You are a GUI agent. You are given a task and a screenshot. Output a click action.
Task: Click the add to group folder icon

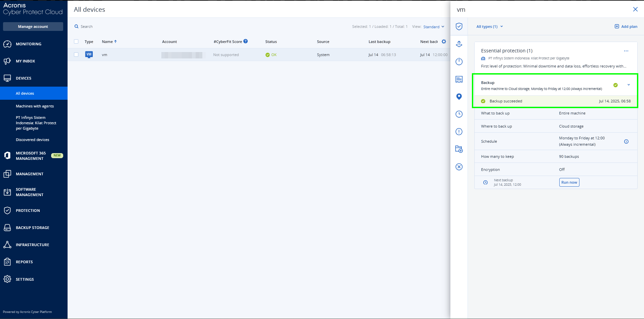459,149
